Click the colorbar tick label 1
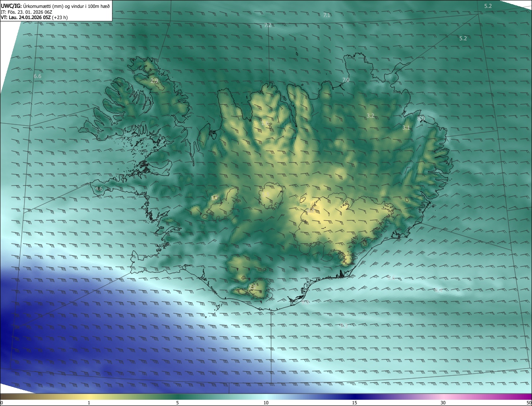Image resolution: width=532 pixels, height=406 pixels. pos(89,403)
